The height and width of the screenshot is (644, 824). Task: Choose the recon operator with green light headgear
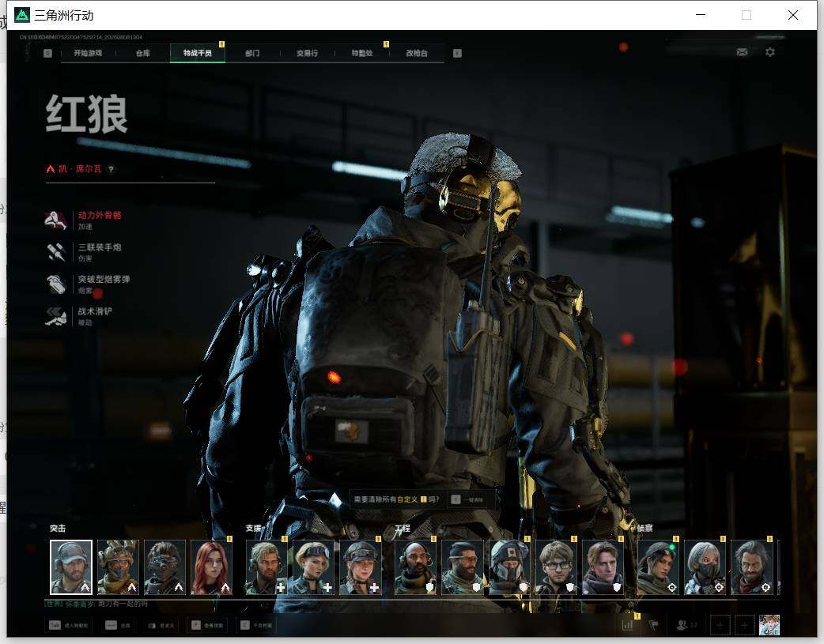(x=658, y=567)
